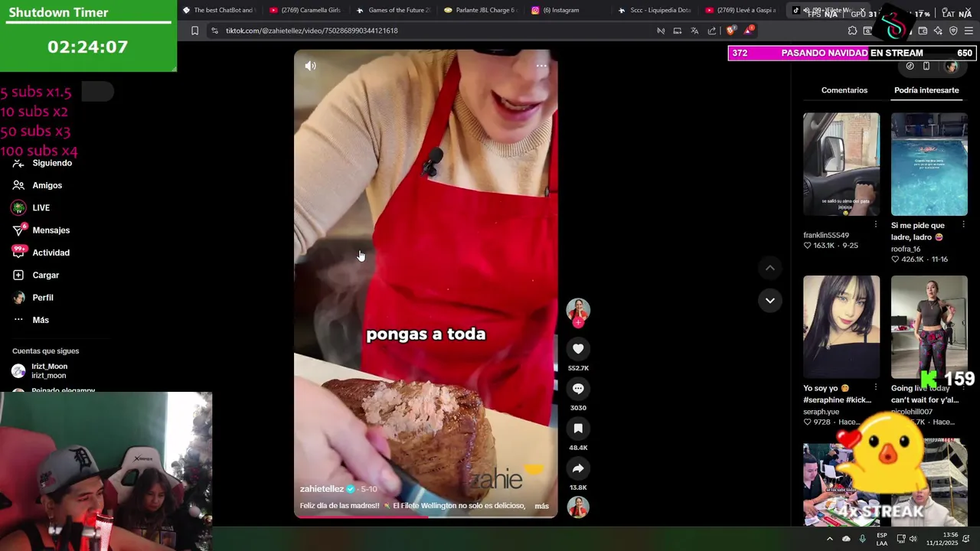Open site info icon beside URL
The width and height of the screenshot is (980, 551).
[214, 31]
